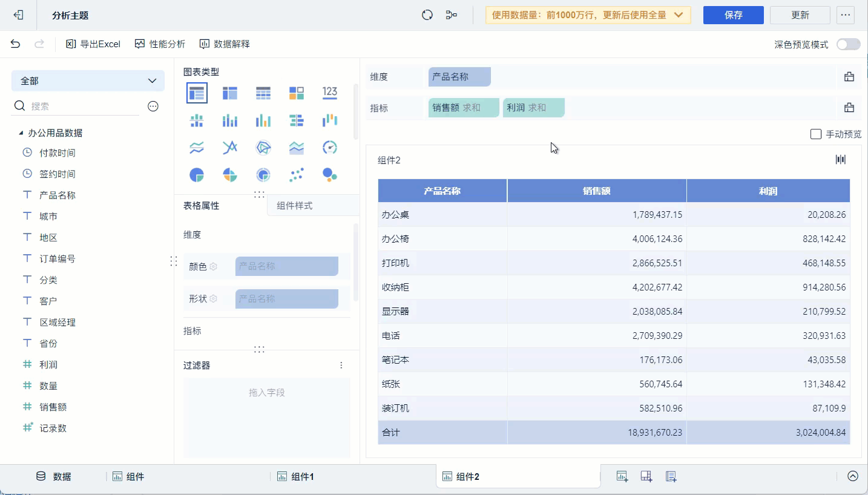This screenshot has width=868, height=495.
Task: Click the undo arrow icon
Action: click(x=16, y=44)
